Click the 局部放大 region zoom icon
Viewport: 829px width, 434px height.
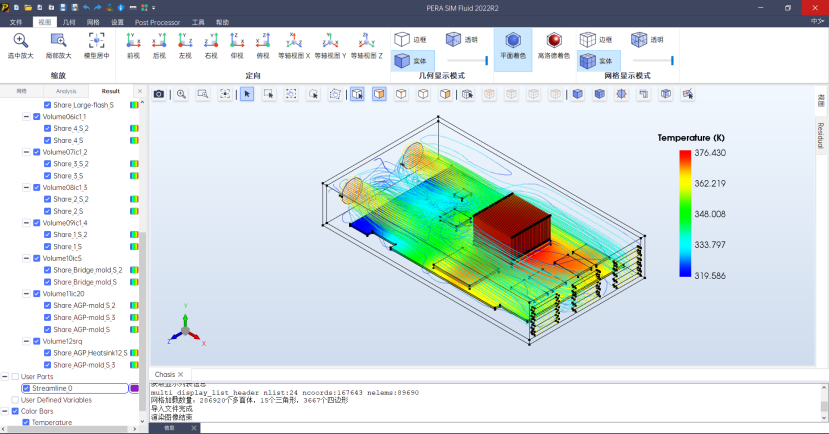58,41
